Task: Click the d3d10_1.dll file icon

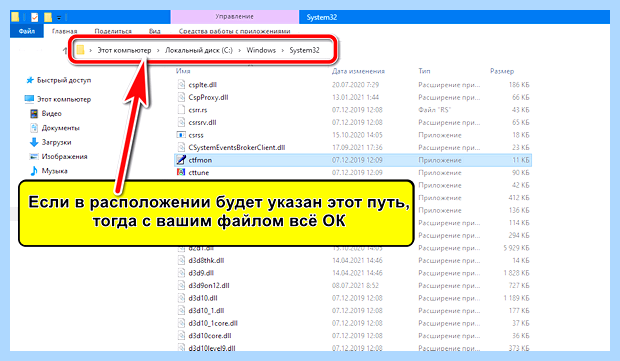Action: (x=181, y=310)
